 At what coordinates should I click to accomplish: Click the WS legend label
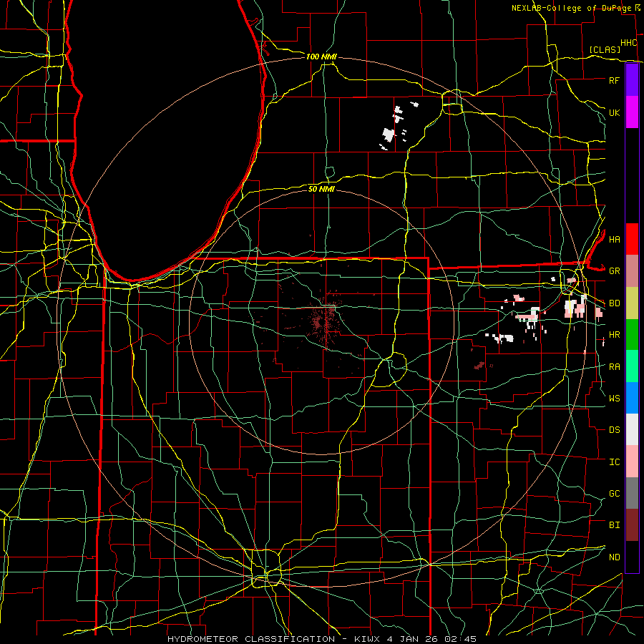614,399
